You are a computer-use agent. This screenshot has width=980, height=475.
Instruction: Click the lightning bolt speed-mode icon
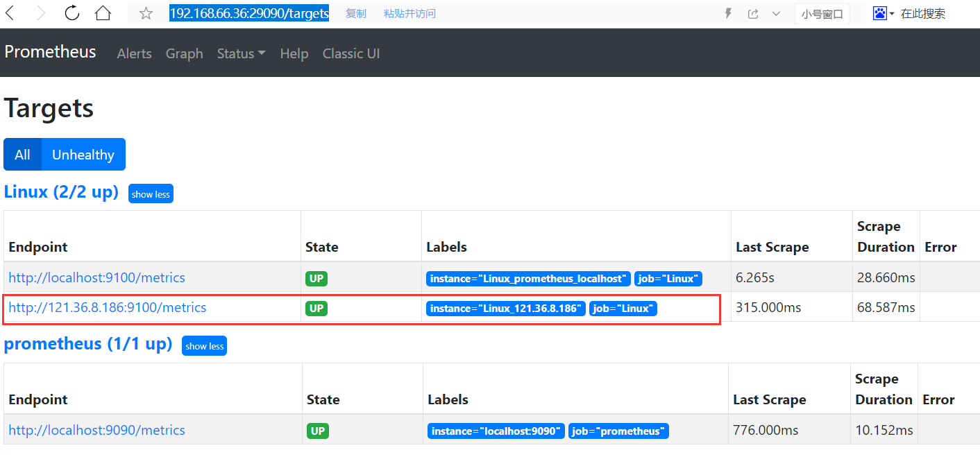click(x=728, y=13)
